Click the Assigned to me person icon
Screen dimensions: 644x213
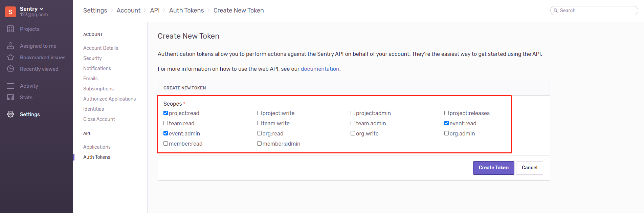10,46
